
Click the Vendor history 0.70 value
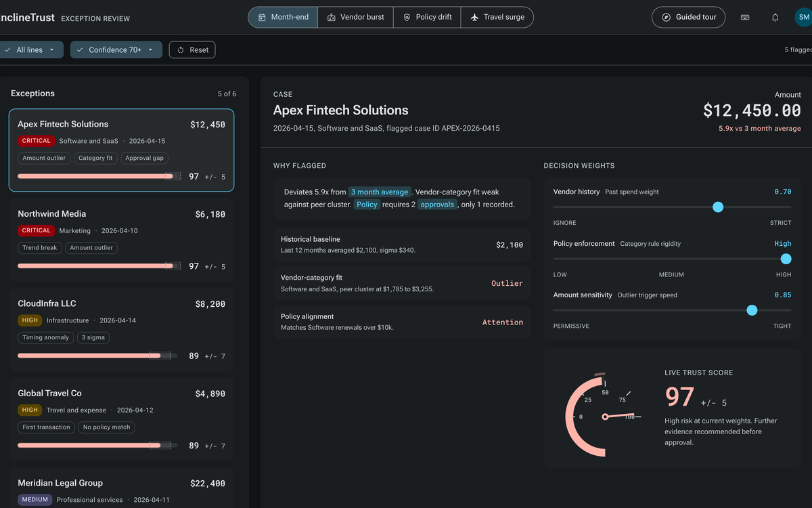pos(783,192)
